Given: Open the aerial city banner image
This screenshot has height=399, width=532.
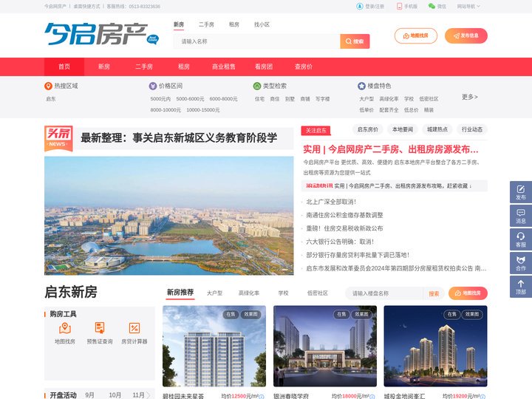Looking at the screenshot, I should pyautogui.click(x=169, y=216).
